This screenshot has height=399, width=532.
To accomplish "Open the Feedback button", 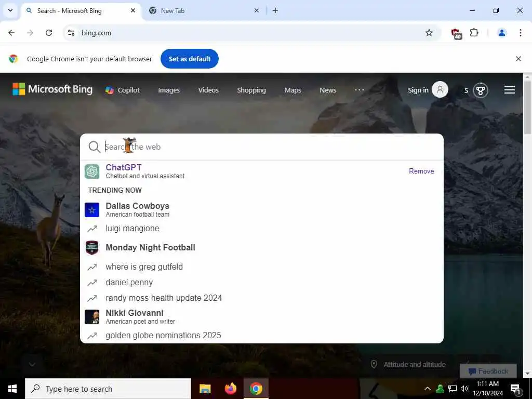I will pyautogui.click(x=488, y=371).
